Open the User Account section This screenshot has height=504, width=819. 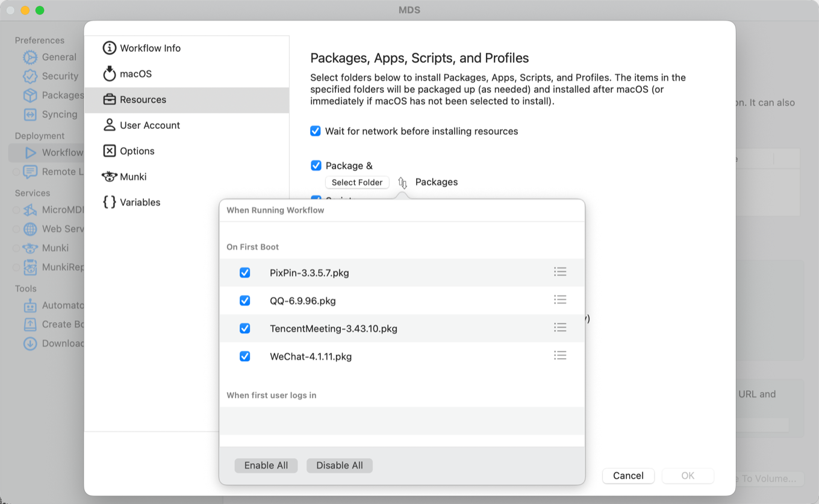coord(187,125)
